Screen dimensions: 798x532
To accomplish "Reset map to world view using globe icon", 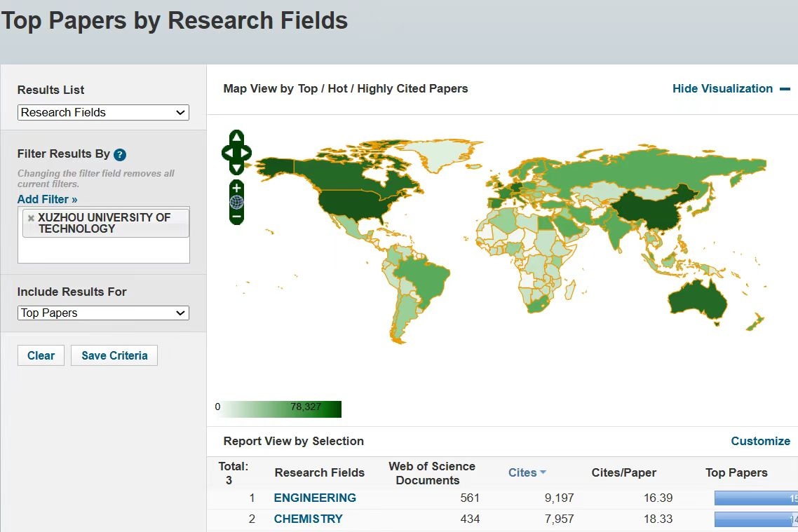I will [x=236, y=202].
